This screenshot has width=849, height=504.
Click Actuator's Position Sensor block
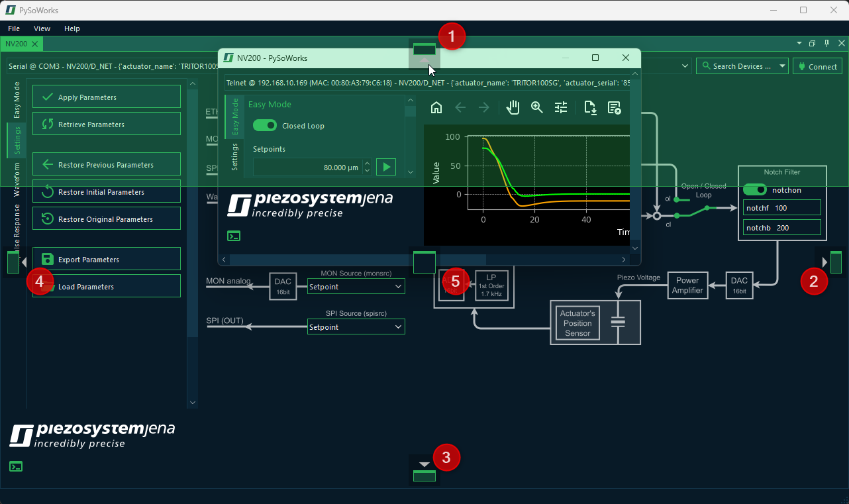coord(577,323)
